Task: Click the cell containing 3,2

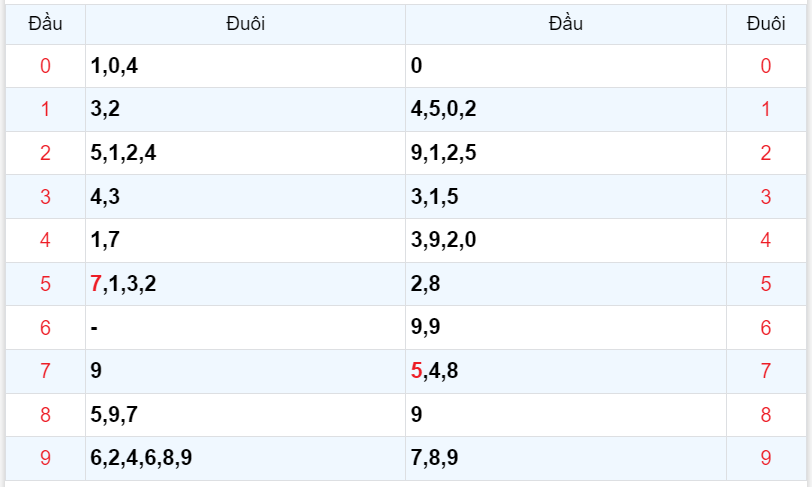Action: [105, 109]
